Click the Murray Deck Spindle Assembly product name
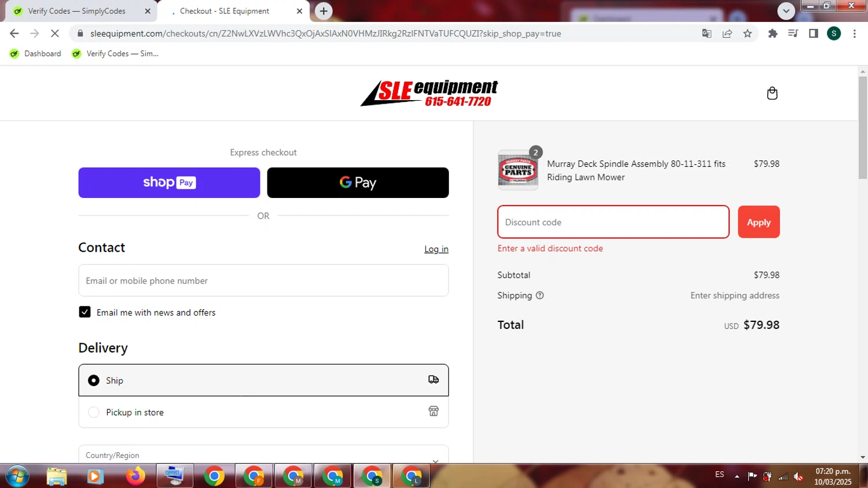The height and width of the screenshot is (488, 868). tap(636, 170)
